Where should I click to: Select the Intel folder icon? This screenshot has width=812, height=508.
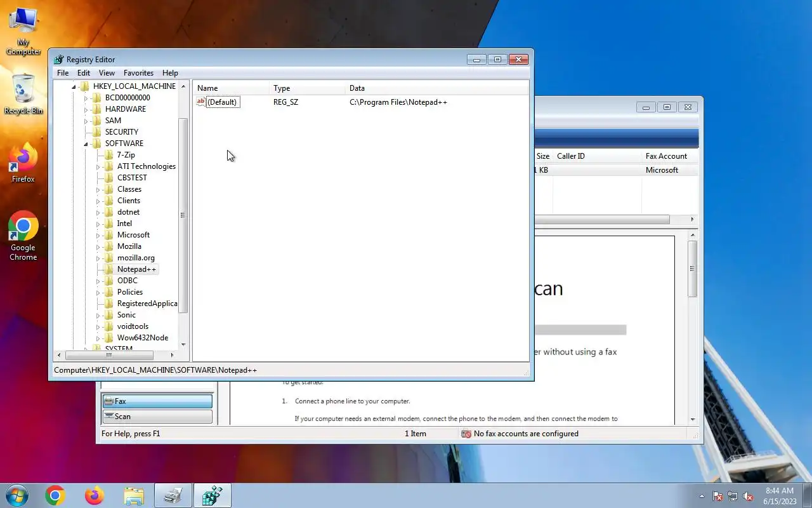tap(109, 224)
